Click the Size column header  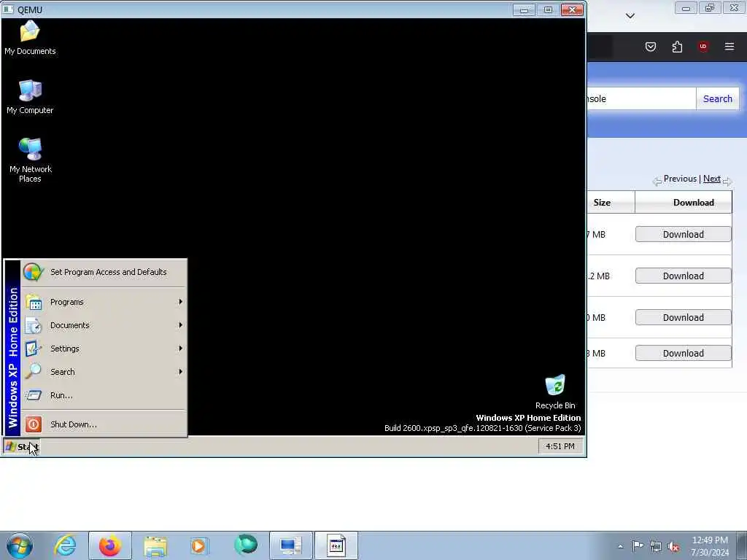[x=611, y=203]
